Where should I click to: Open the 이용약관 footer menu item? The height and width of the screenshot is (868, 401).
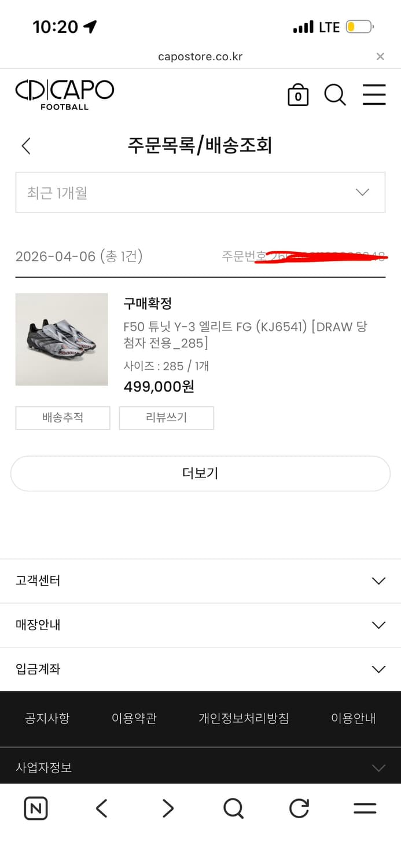click(134, 718)
